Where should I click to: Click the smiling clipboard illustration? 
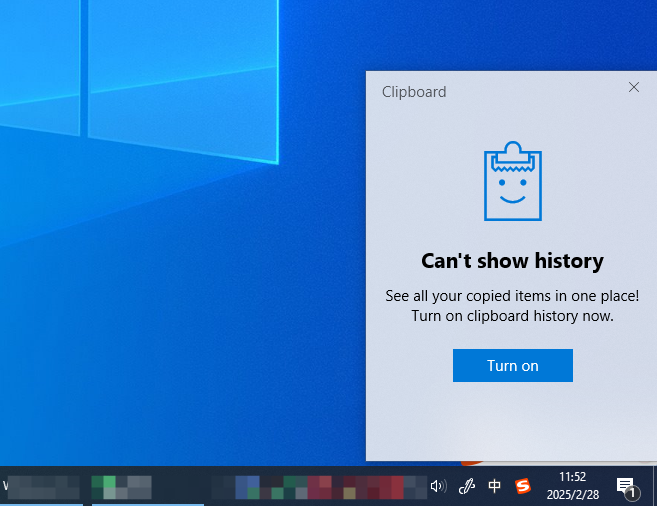click(x=512, y=181)
